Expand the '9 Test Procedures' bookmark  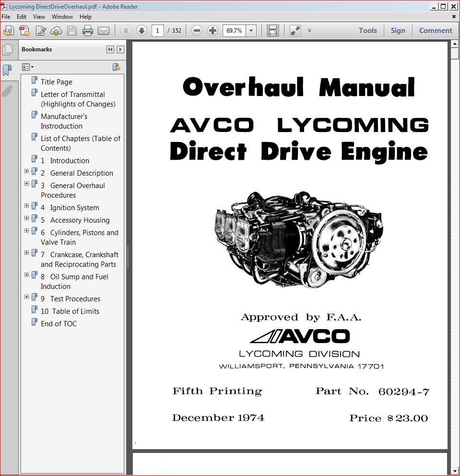[27, 297]
